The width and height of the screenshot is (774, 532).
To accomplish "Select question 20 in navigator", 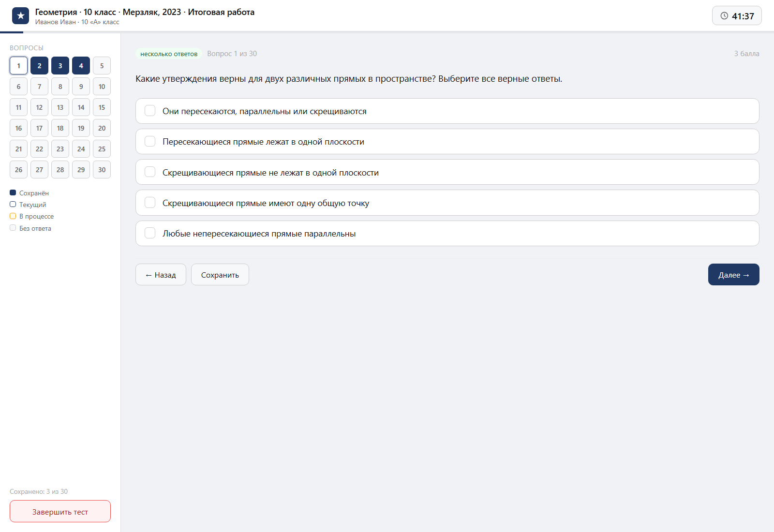I will 102,128.
